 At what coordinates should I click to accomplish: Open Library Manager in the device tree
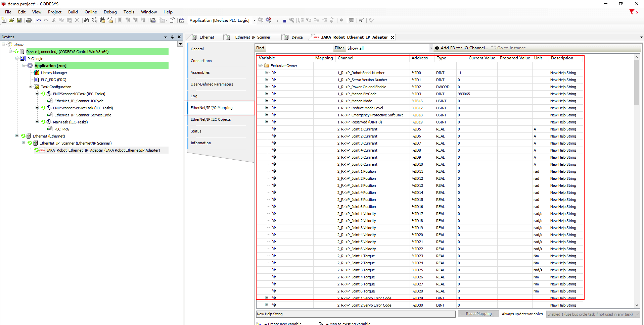coord(54,73)
